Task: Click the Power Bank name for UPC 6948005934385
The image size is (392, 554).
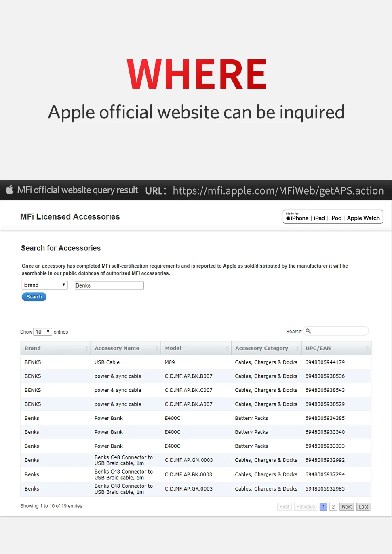Action: pos(109,418)
